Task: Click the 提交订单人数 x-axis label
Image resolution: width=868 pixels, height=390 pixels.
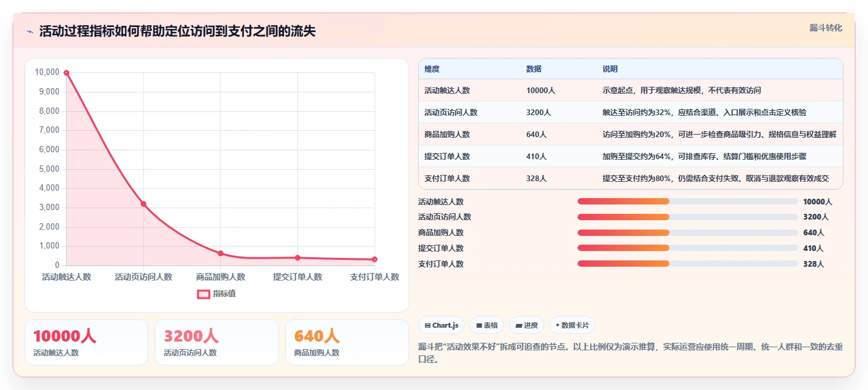Action: pos(297,277)
